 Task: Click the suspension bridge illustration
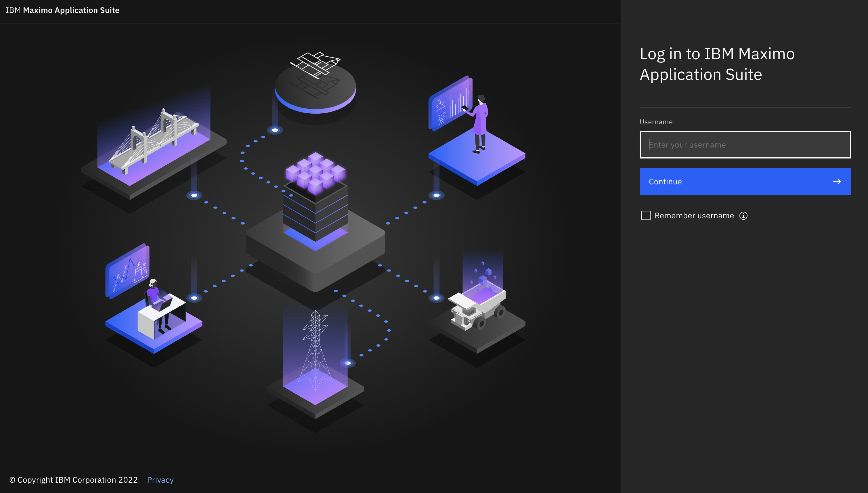[154, 142]
